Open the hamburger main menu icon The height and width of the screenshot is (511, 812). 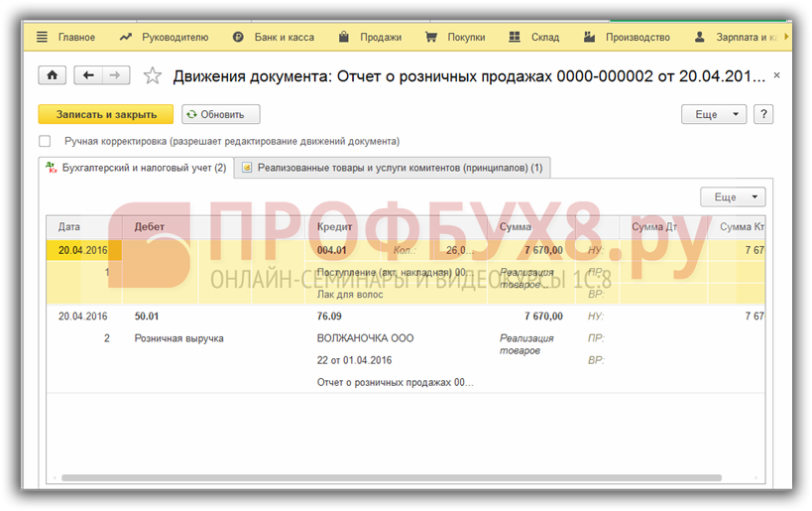(x=42, y=37)
